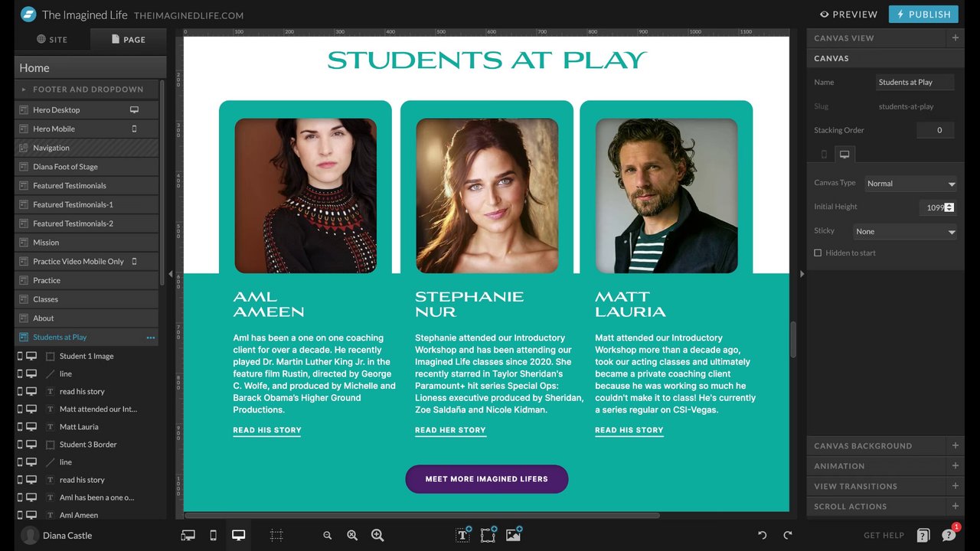Expand the Canvas Background section
Viewport: 980px width, 551px height.
click(885, 445)
